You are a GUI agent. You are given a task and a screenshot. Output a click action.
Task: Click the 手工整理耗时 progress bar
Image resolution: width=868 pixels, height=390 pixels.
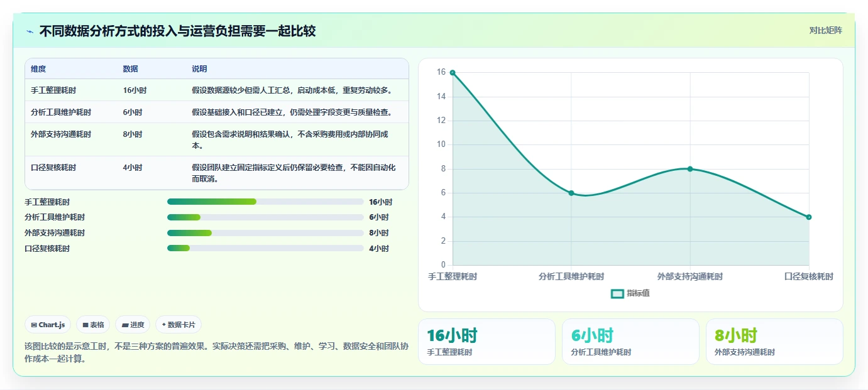(x=265, y=202)
